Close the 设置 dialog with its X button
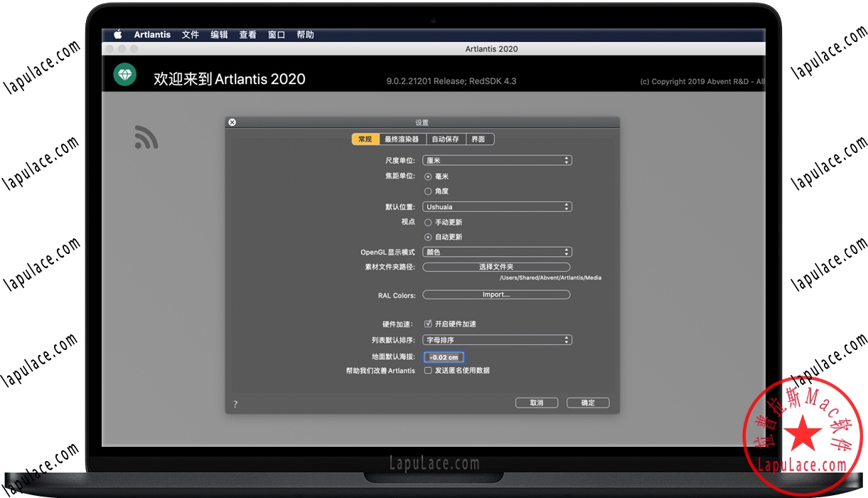This screenshot has width=868, height=498. point(232,122)
